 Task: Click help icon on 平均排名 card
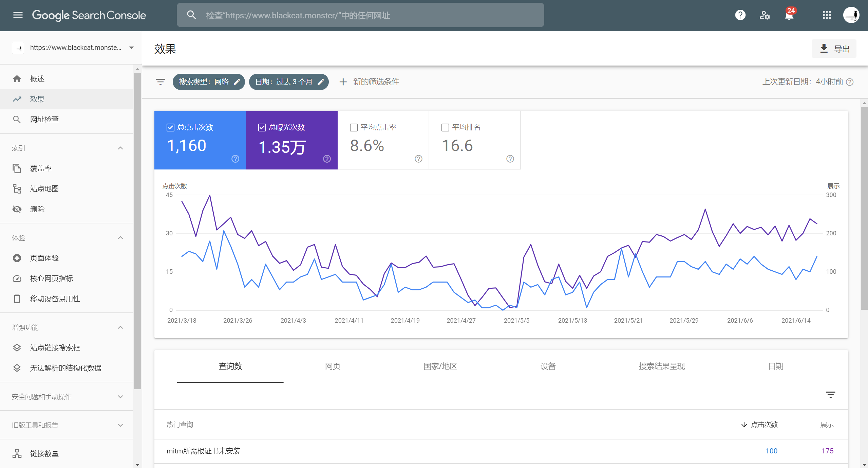pyautogui.click(x=510, y=159)
